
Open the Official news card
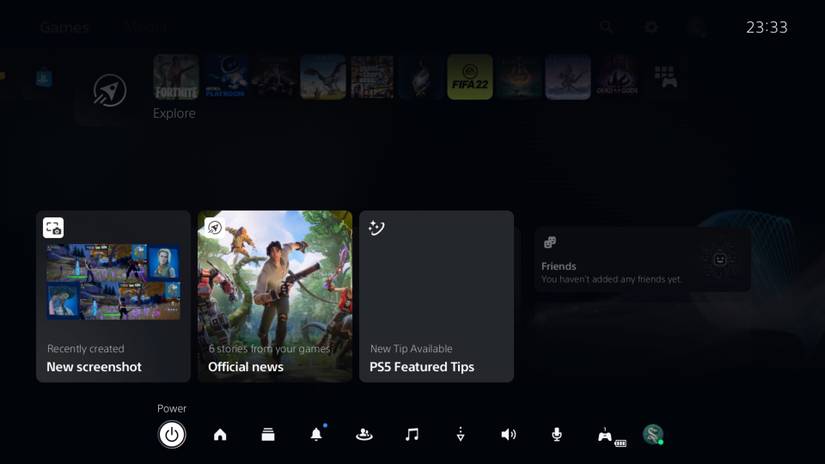tap(275, 296)
